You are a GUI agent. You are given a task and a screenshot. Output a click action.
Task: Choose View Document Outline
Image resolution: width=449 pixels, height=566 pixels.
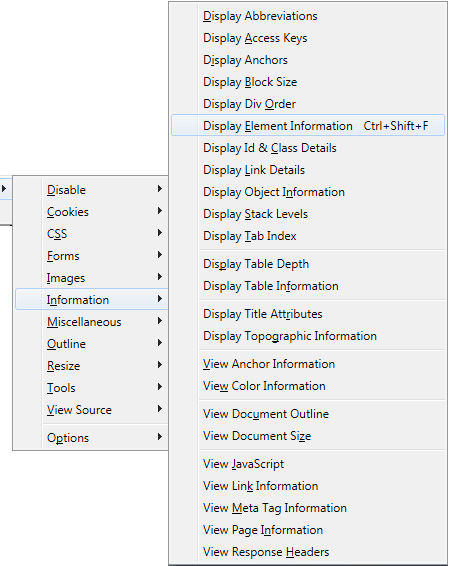(x=308, y=414)
